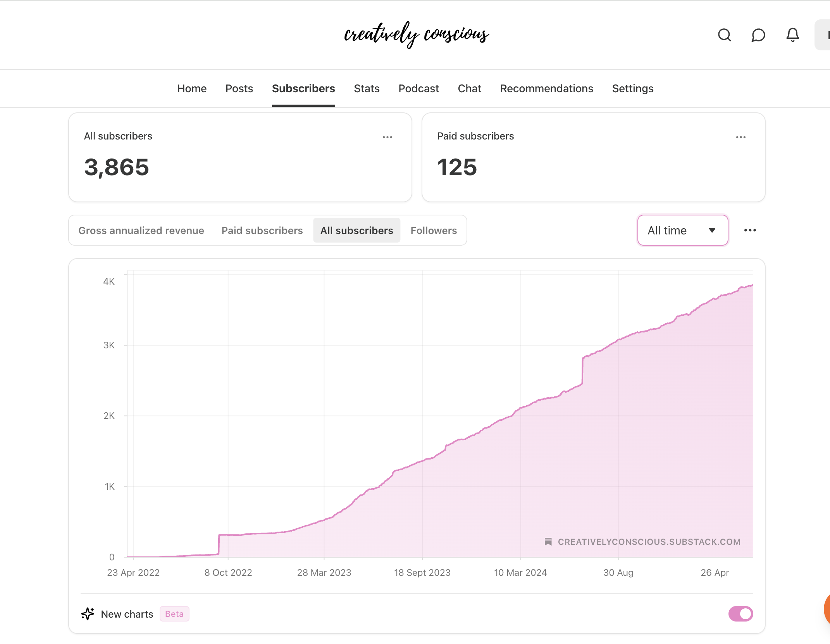
Task: Switch to Gross annualized revenue chart
Action: coord(141,230)
